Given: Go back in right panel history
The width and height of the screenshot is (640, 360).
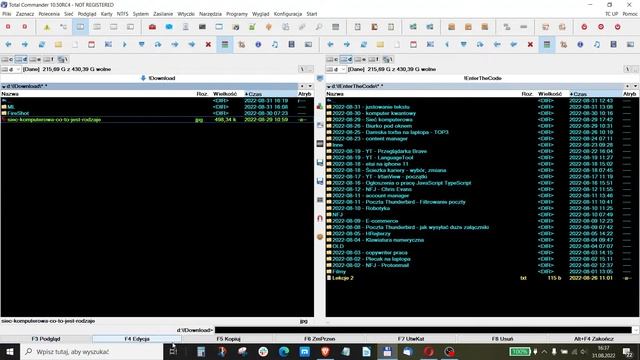Looking at the screenshot, I should (330, 44).
